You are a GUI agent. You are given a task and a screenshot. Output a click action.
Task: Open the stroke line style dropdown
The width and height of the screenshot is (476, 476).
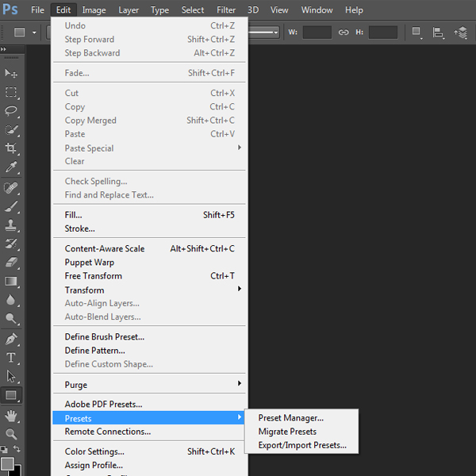tap(263, 33)
